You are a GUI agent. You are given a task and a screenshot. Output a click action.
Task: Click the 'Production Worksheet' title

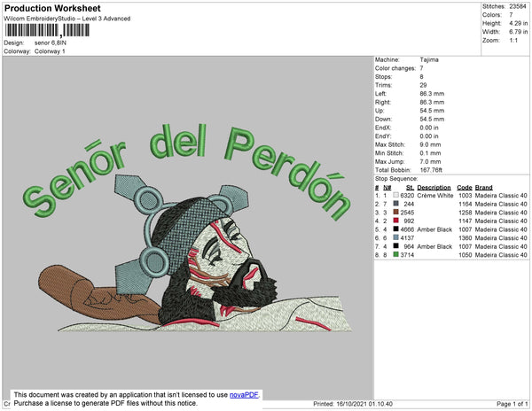coord(52,8)
